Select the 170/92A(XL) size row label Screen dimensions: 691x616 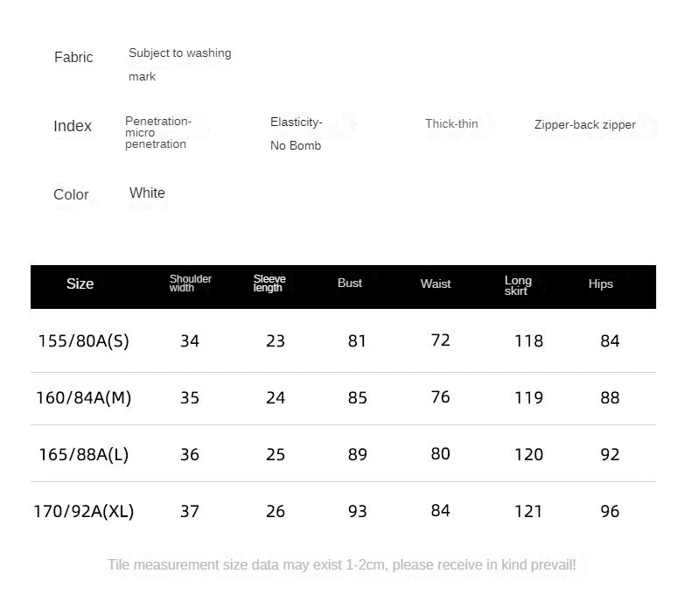pyautogui.click(x=83, y=512)
